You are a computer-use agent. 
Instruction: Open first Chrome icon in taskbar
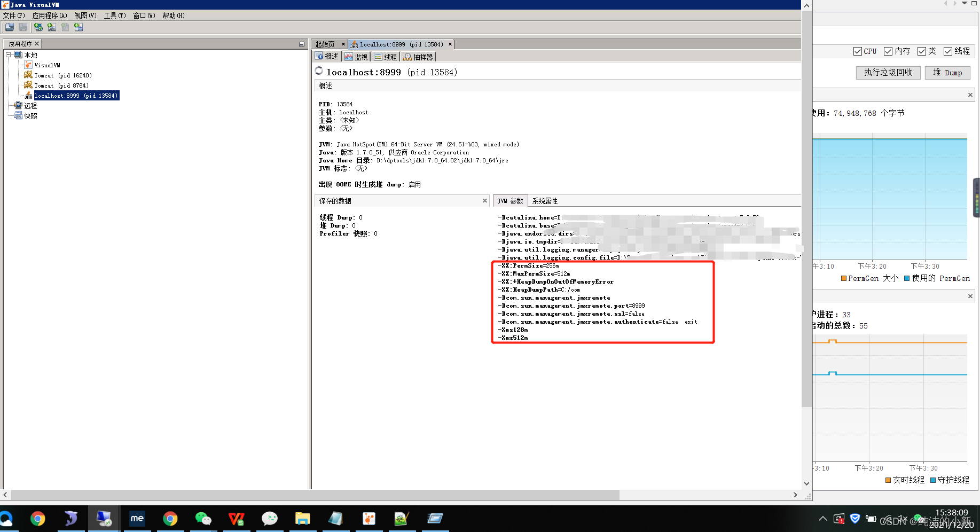click(38, 519)
